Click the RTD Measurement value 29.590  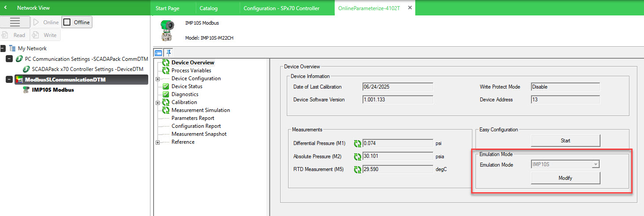[x=398, y=169]
